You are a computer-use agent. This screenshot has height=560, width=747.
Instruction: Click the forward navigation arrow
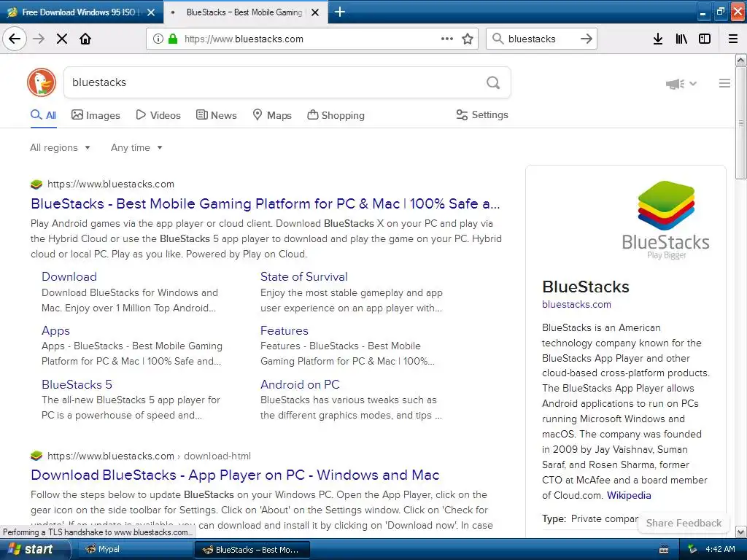[39, 39]
